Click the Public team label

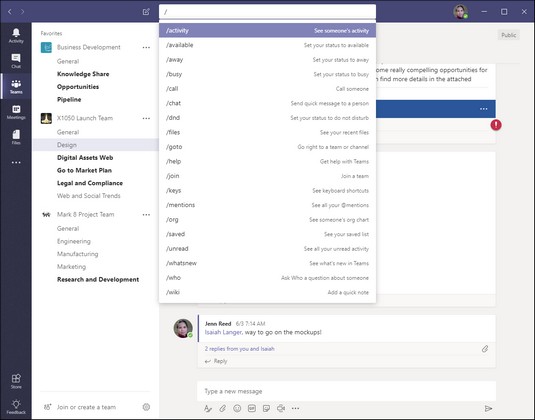tap(508, 35)
